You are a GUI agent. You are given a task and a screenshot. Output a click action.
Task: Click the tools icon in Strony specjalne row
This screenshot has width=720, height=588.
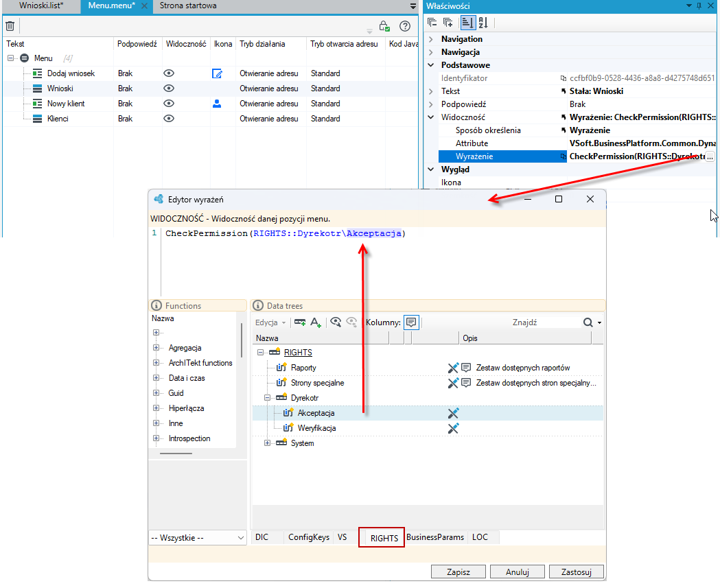tap(453, 383)
